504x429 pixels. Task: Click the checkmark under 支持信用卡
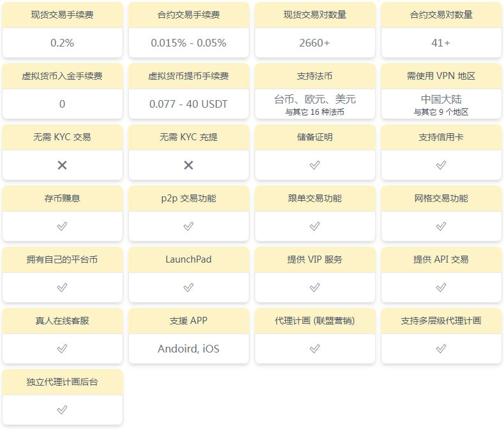pyautogui.click(x=441, y=165)
